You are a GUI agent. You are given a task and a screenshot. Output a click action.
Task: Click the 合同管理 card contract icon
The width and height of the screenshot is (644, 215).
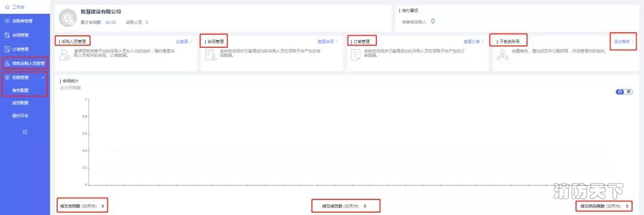coord(210,55)
